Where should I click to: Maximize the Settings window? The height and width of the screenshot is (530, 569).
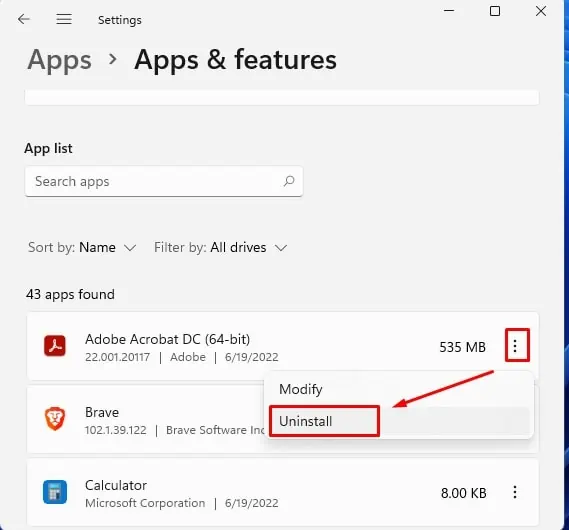(495, 11)
